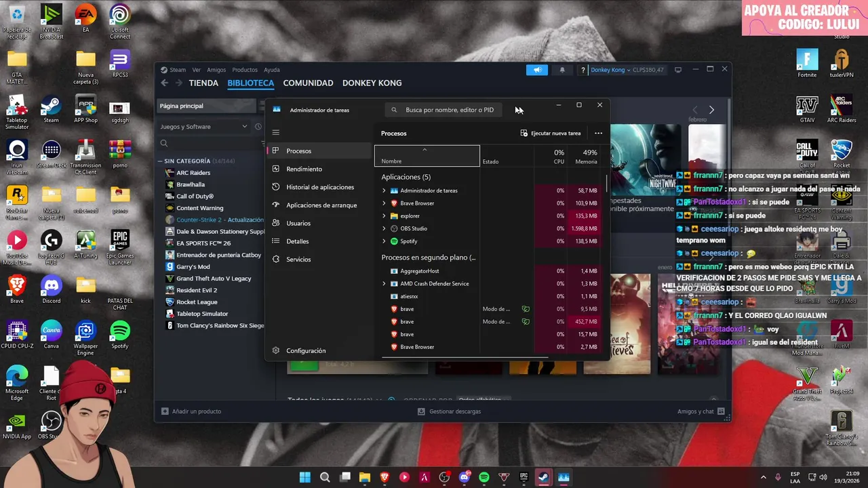
Task: Select Resident Evil 2 in Steam library
Action: click(197, 290)
